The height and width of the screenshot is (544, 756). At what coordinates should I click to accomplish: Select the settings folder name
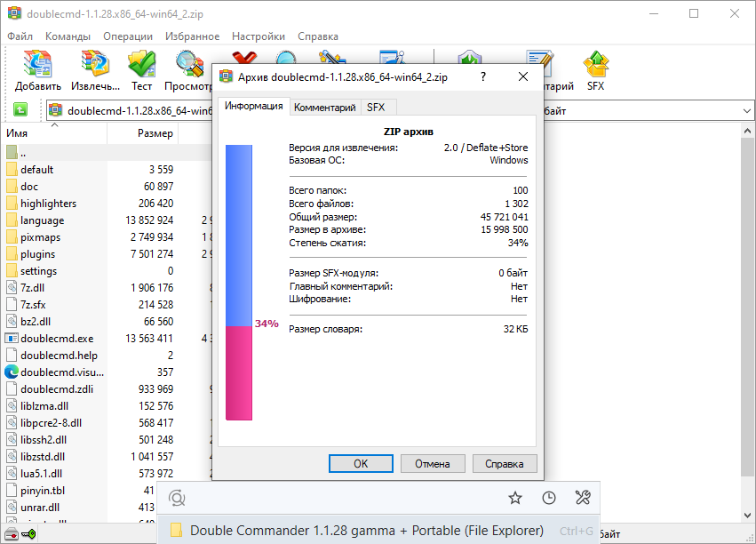click(38, 270)
